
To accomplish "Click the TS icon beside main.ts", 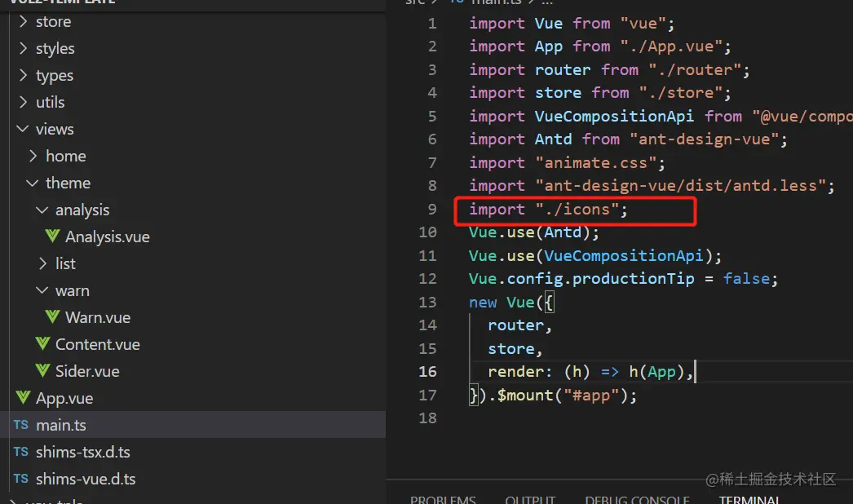I will 20,425.
